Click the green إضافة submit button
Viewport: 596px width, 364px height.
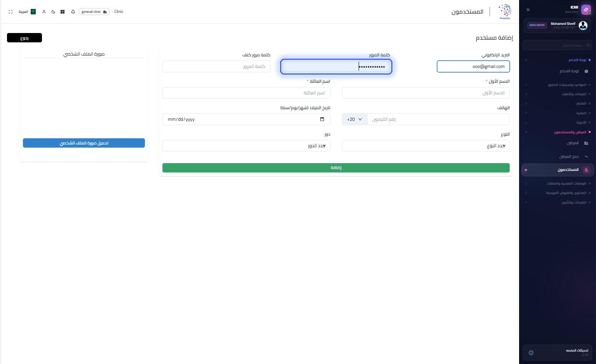point(336,168)
